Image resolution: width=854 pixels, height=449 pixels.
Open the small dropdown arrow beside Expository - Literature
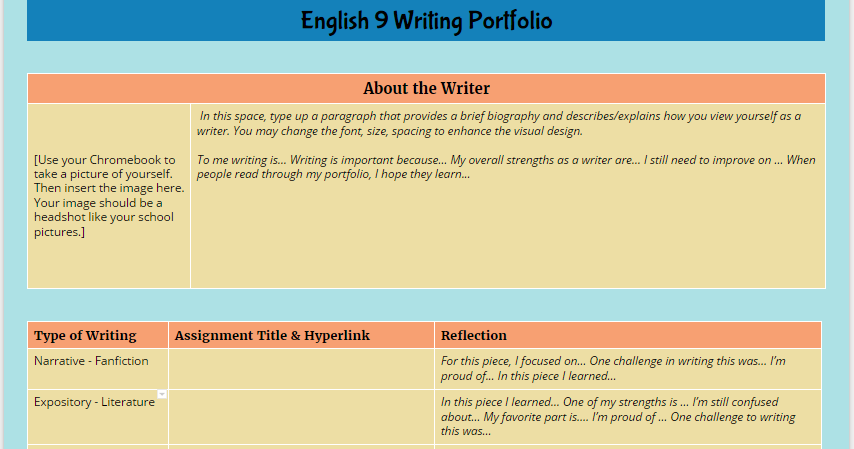pos(162,394)
